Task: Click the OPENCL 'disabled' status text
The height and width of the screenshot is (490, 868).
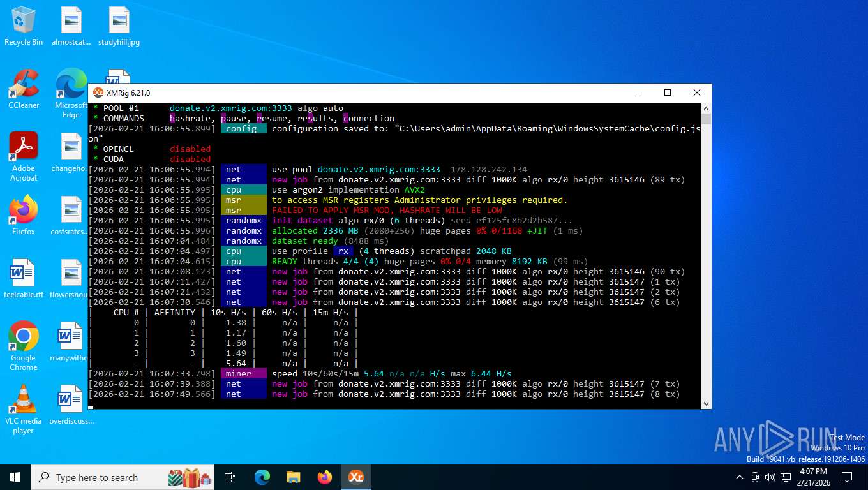Action: pyautogui.click(x=190, y=149)
